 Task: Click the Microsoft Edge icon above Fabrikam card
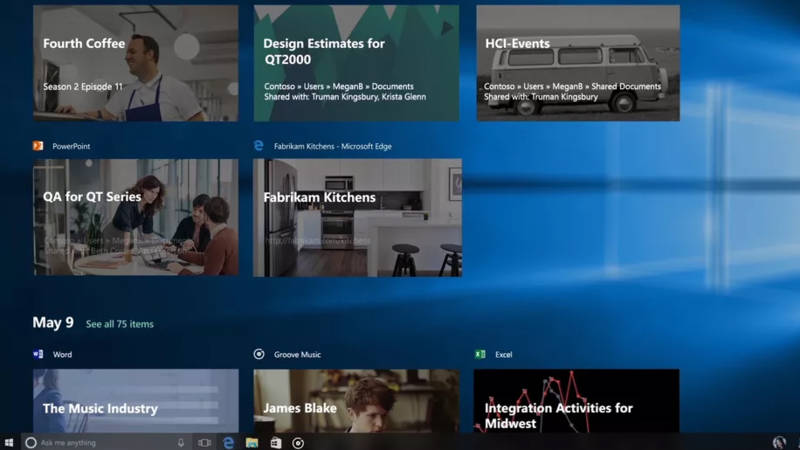coord(259,146)
